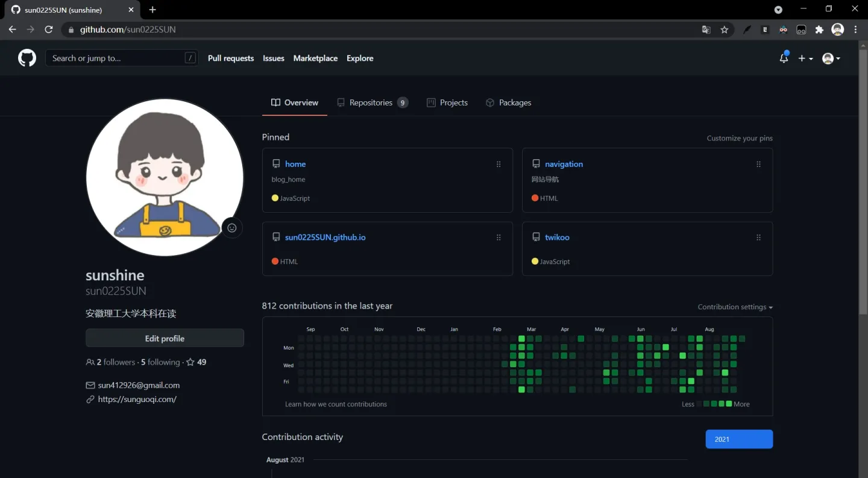Select the 2021 year filter button

click(x=739, y=439)
